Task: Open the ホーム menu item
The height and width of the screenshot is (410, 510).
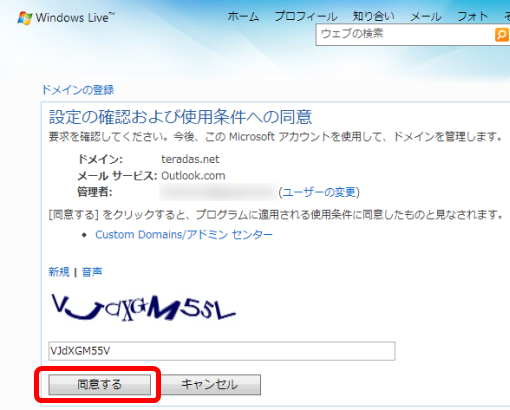Action: (243, 16)
